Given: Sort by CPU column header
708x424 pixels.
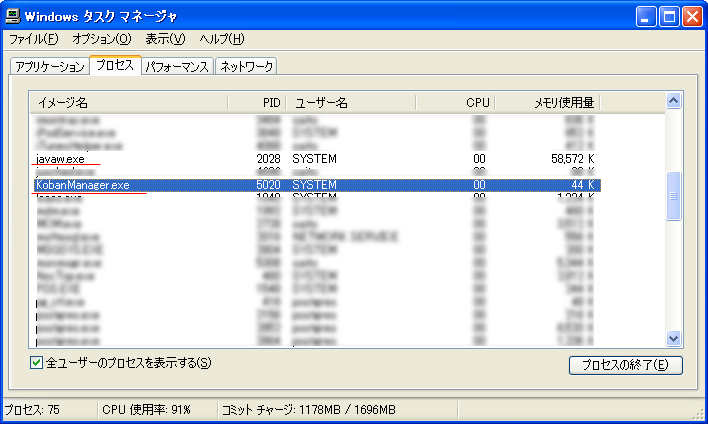Looking at the screenshot, I should (x=455, y=103).
